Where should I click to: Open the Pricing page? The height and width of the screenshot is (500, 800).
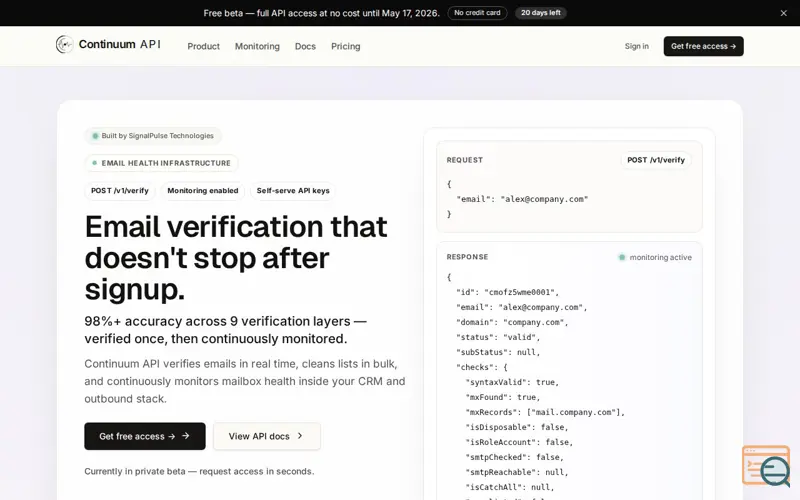[x=345, y=46]
